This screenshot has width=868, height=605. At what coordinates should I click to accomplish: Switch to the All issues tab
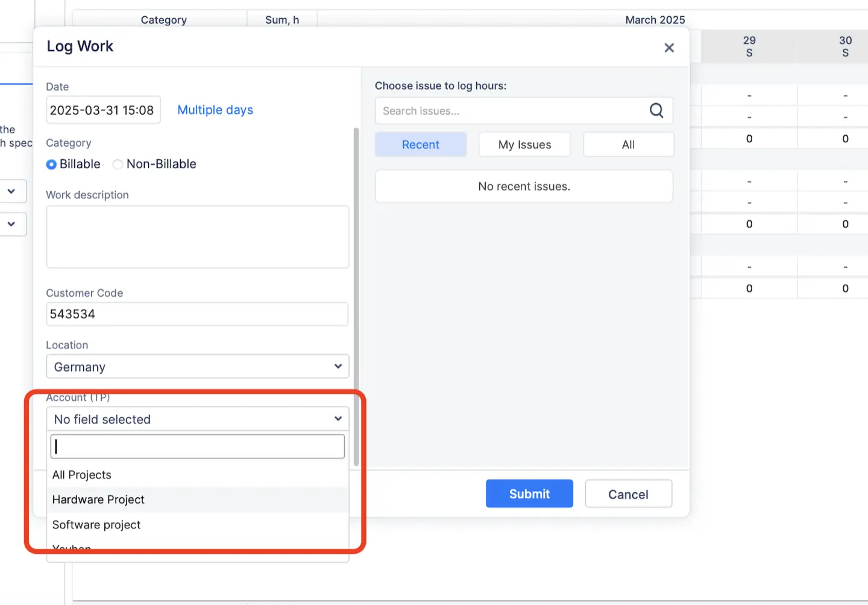[x=628, y=144]
